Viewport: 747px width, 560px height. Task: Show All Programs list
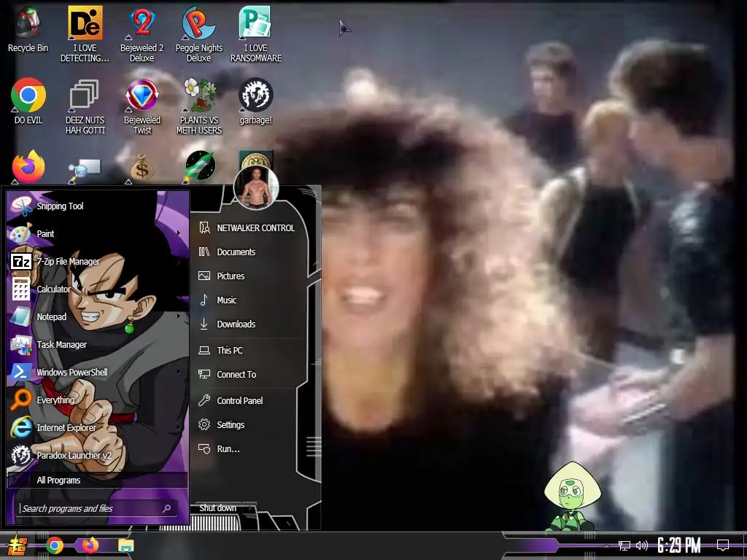click(x=97, y=480)
